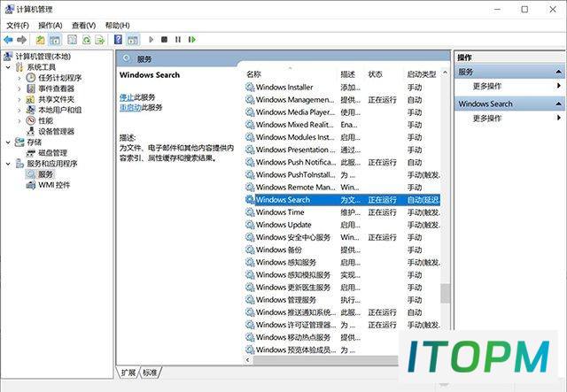Select the Windows Modules Installer row
The image size is (567, 392).
click(x=342, y=137)
